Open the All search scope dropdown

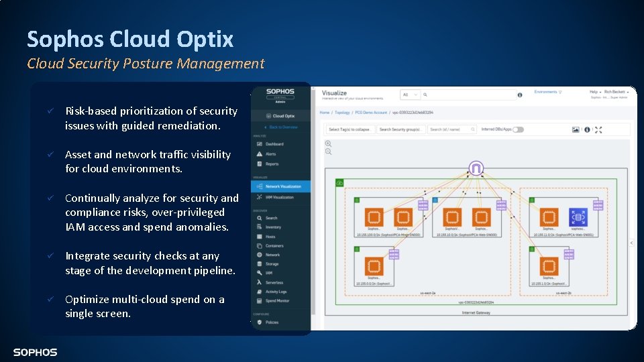(x=410, y=95)
